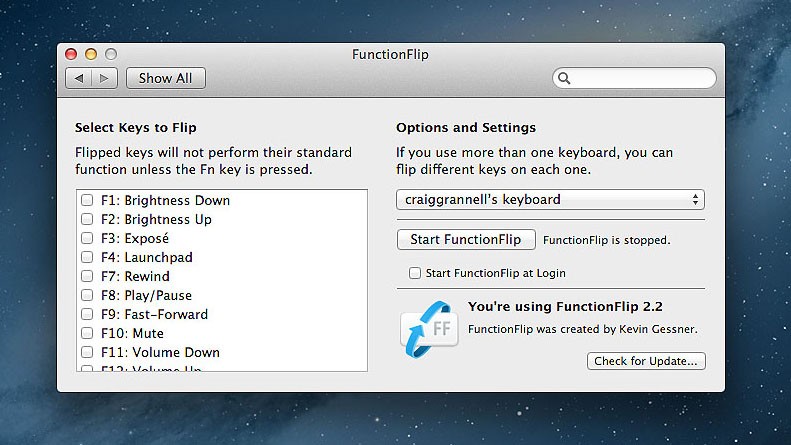Minimize window with the yellow button
The image size is (791, 445).
coord(91,54)
